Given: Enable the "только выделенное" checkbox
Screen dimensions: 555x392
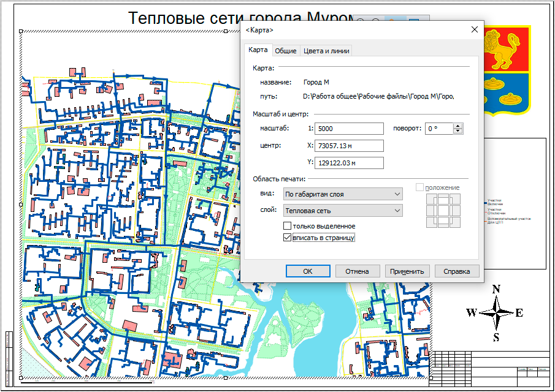Looking at the screenshot, I should coord(288,226).
